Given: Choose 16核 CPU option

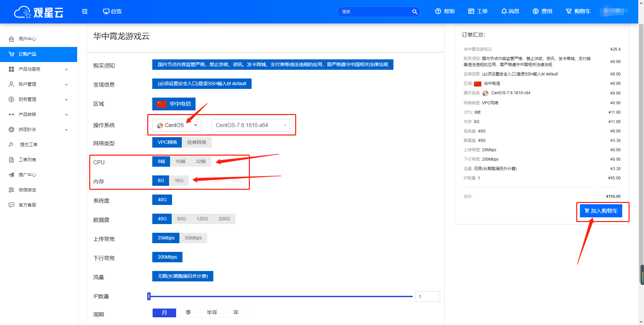Looking at the screenshot, I should (180, 161).
